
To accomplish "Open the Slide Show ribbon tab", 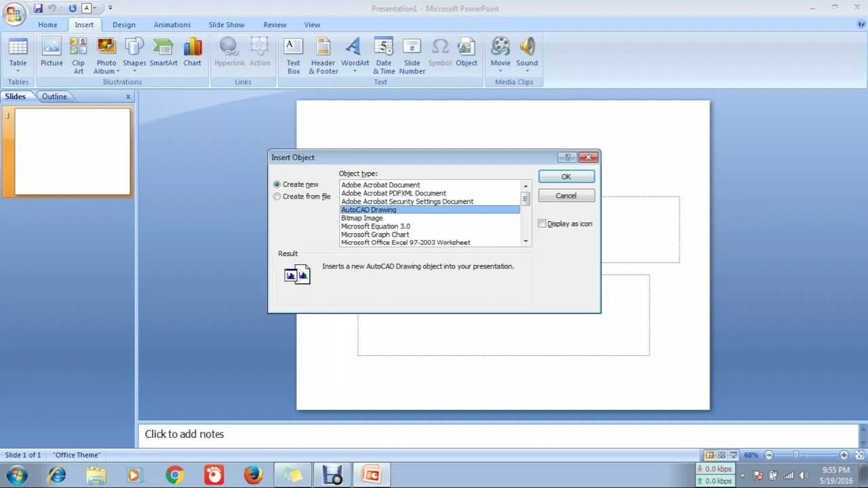I will pyautogui.click(x=226, y=24).
